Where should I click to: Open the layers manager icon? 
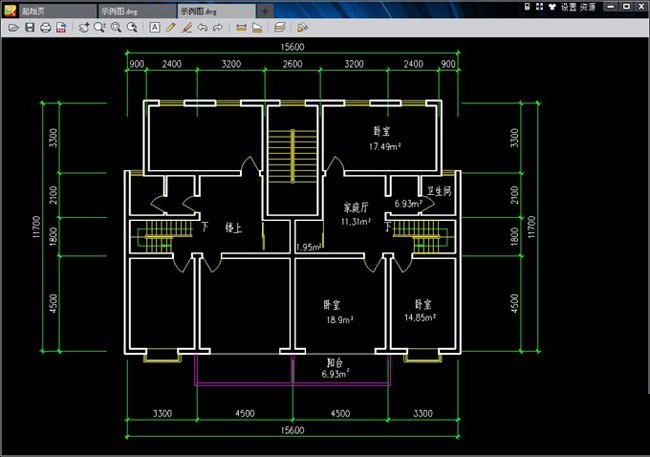(279, 27)
